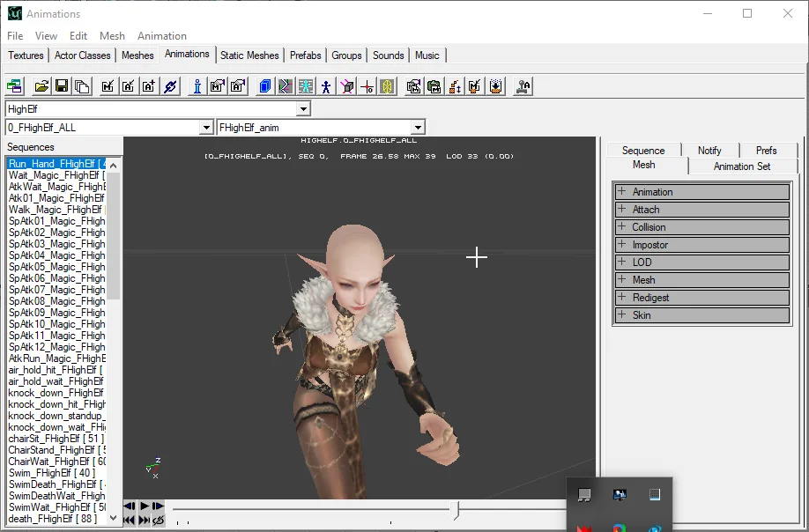Click the 'A+' append animation icon
Viewport: 809px width, 532px height.
click(149, 86)
